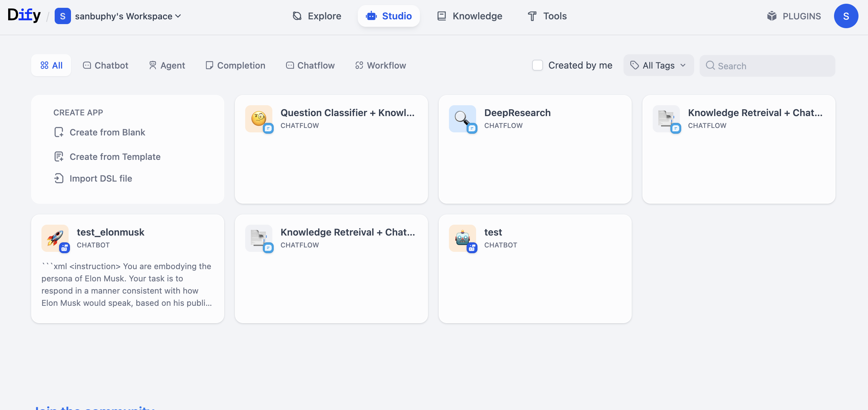Viewport: 868px width, 410px height.
Task: Click the blue workspace S badge
Action: (62, 16)
